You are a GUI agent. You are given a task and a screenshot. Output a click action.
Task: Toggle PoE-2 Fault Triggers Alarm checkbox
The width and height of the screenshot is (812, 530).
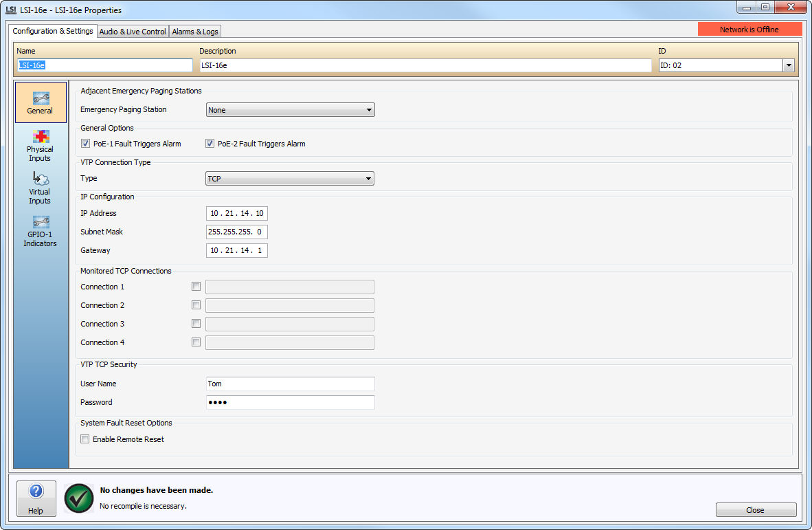click(x=210, y=144)
